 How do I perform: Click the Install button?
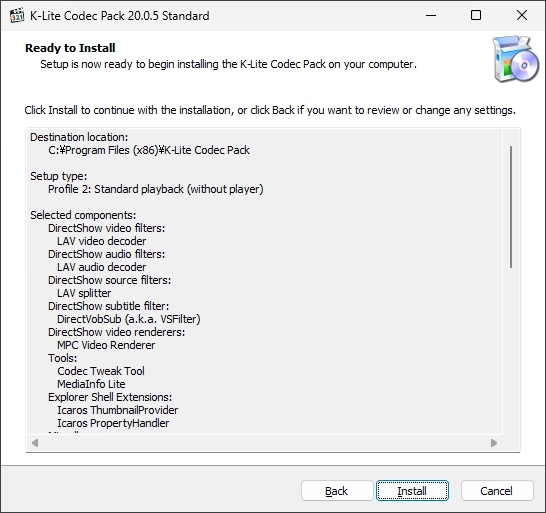[412, 491]
